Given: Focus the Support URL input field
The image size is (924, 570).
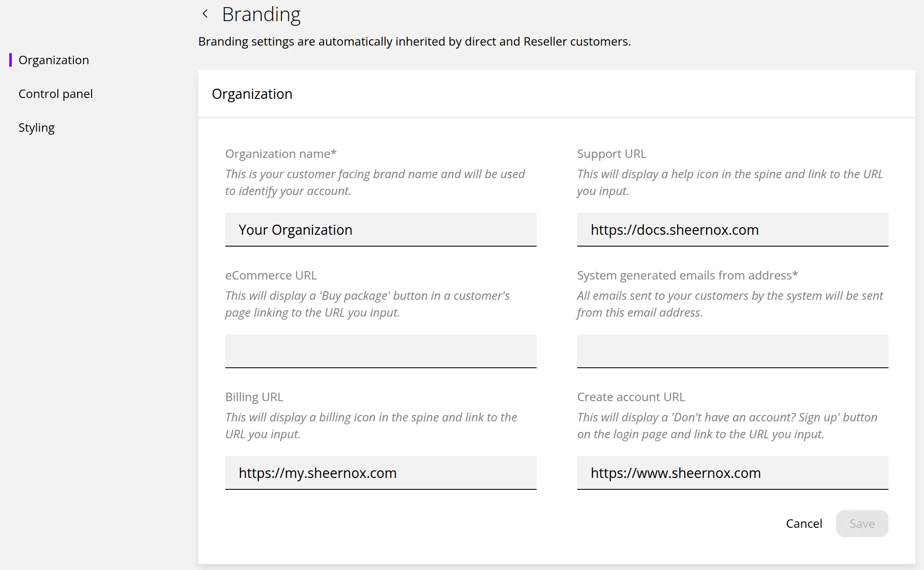Looking at the screenshot, I should (732, 230).
